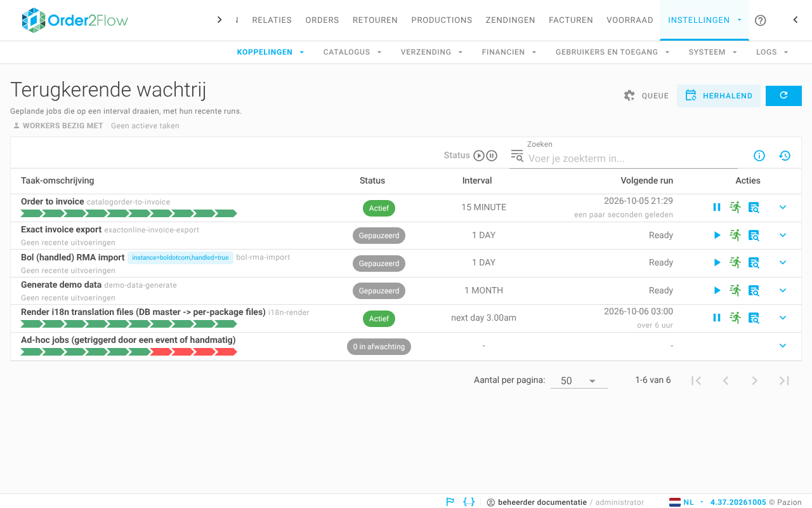812x508 pixels.
Task: Open Facturen section
Action: (x=571, y=20)
